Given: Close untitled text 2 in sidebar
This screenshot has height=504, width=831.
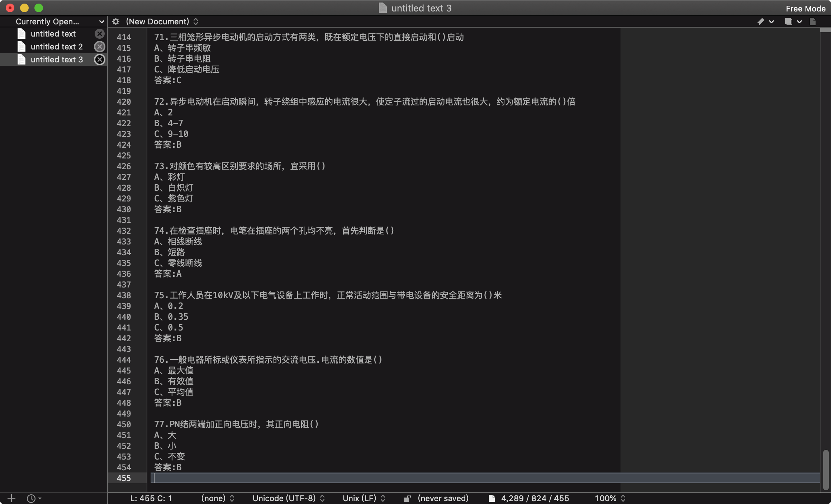Looking at the screenshot, I should click(99, 47).
